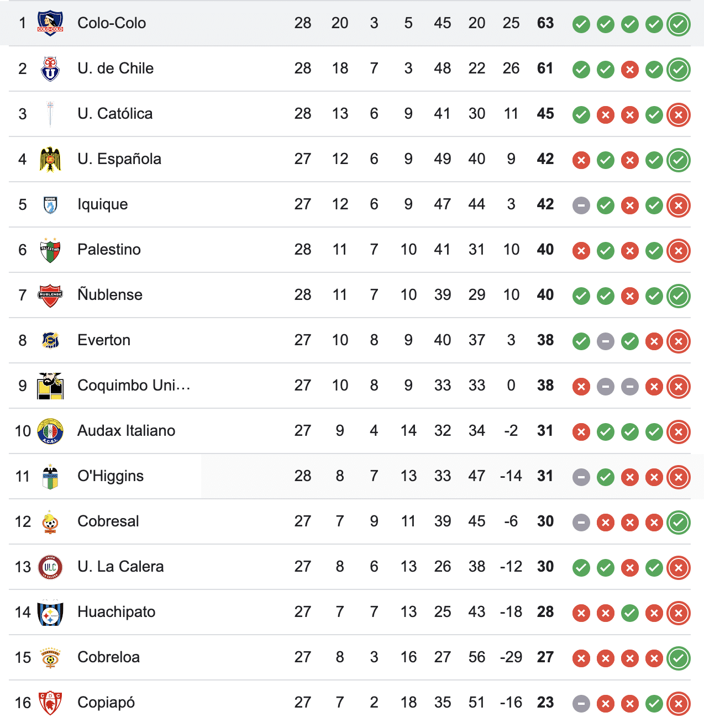Click the Cobreloa row's 27 points
This screenshot has height=728, width=704.
point(545,657)
